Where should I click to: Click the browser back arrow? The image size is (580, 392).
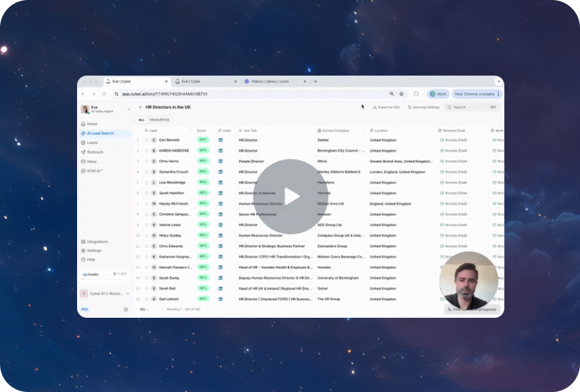(x=83, y=94)
